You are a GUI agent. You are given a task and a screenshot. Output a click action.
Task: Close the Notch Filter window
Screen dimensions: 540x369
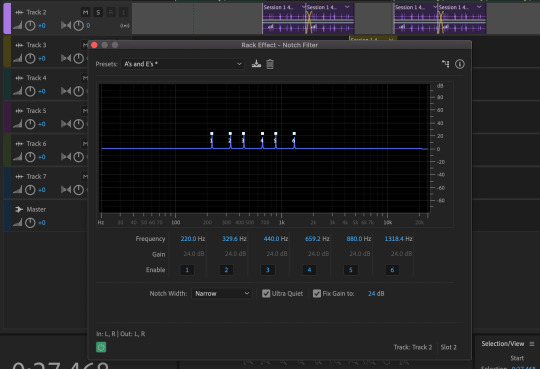click(94, 45)
